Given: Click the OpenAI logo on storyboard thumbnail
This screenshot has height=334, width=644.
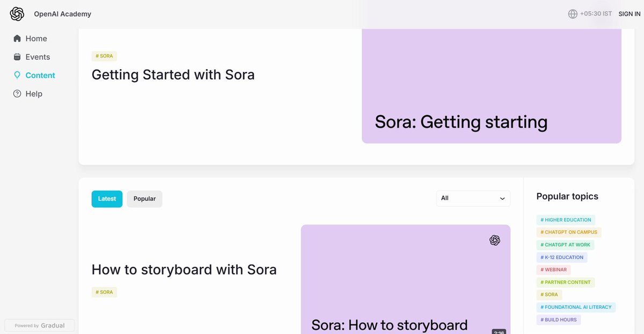Looking at the screenshot, I should pyautogui.click(x=495, y=241).
